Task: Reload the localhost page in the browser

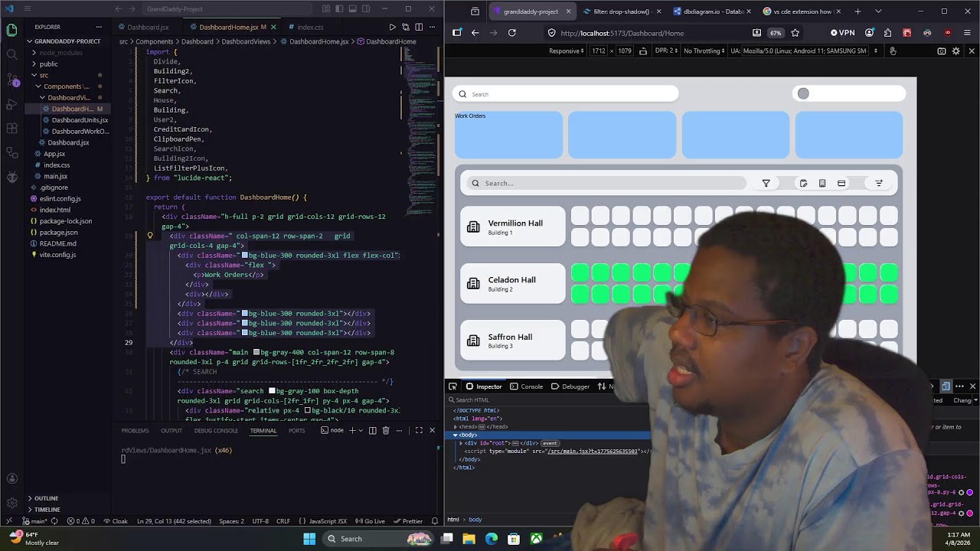Action: (x=511, y=33)
